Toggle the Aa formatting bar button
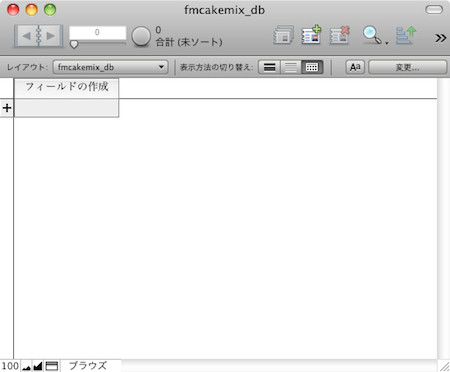Viewport: 450px width, 372px height. click(x=355, y=67)
